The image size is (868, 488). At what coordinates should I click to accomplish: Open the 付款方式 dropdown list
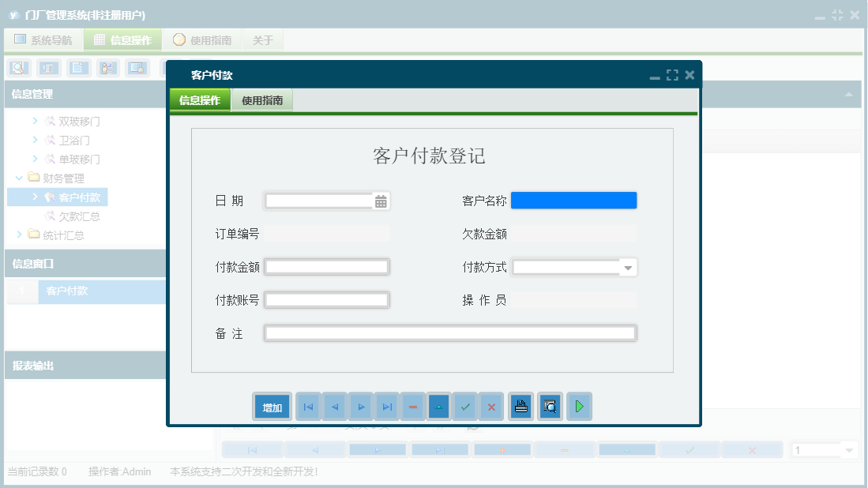(629, 267)
